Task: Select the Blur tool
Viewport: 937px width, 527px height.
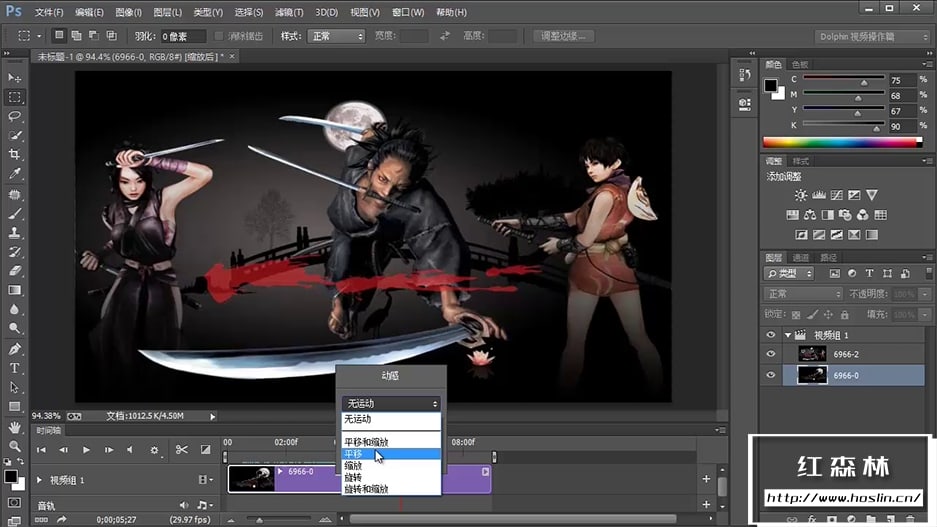Action: pyautogui.click(x=15, y=310)
